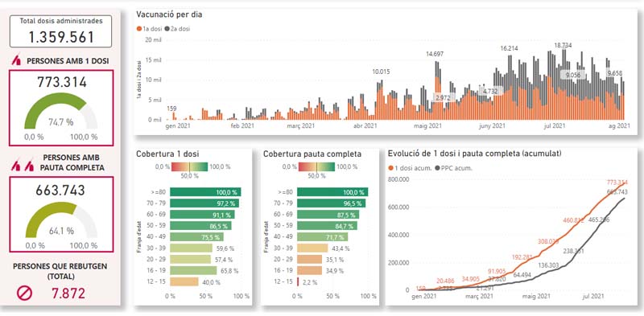The width and height of the screenshot is (644, 316).
Task: Click the orange 1a dosi legend dot
Action: [138, 29]
